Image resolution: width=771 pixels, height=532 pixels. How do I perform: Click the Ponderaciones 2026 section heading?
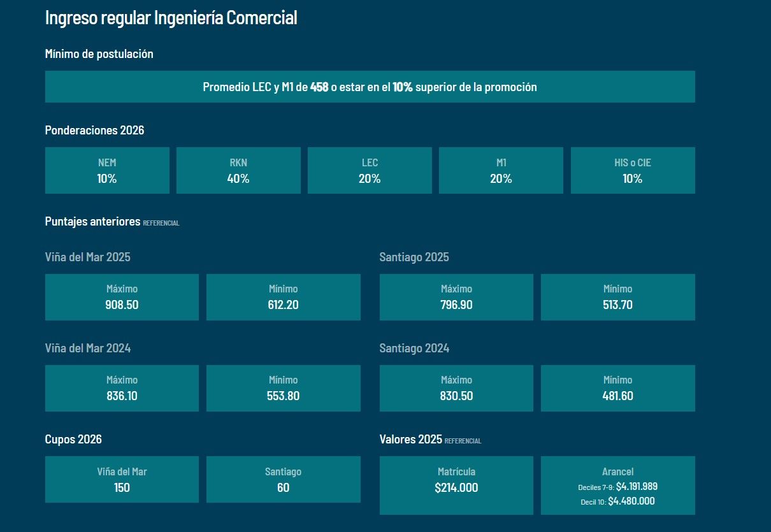point(94,131)
